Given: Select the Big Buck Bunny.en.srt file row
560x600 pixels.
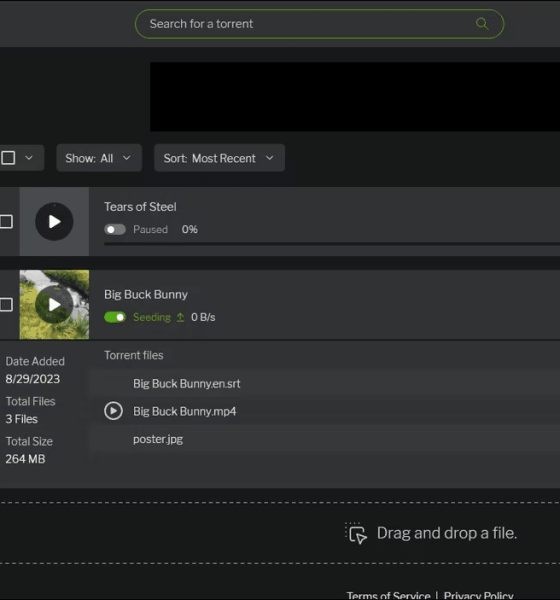Looking at the screenshot, I should pos(325,383).
